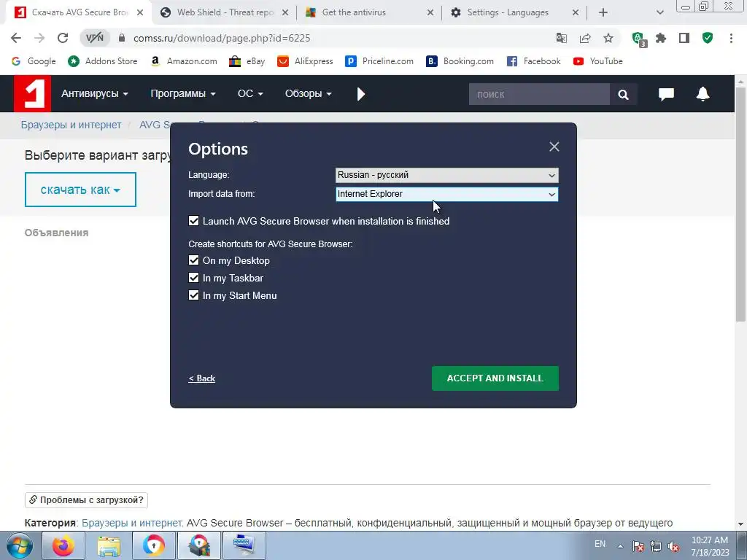The height and width of the screenshot is (560, 747).
Task: Open the Language dropdown
Action: click(447, 175)
